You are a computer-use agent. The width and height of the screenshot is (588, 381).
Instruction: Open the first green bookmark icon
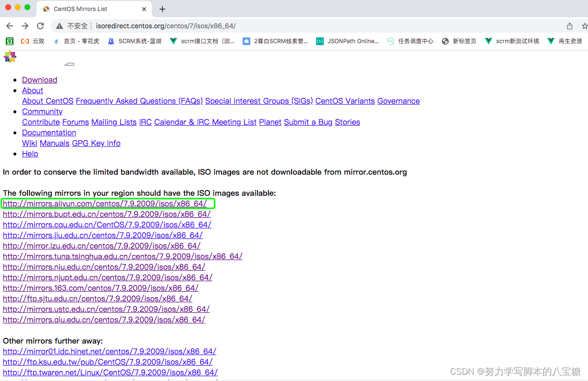coord(10,41)
